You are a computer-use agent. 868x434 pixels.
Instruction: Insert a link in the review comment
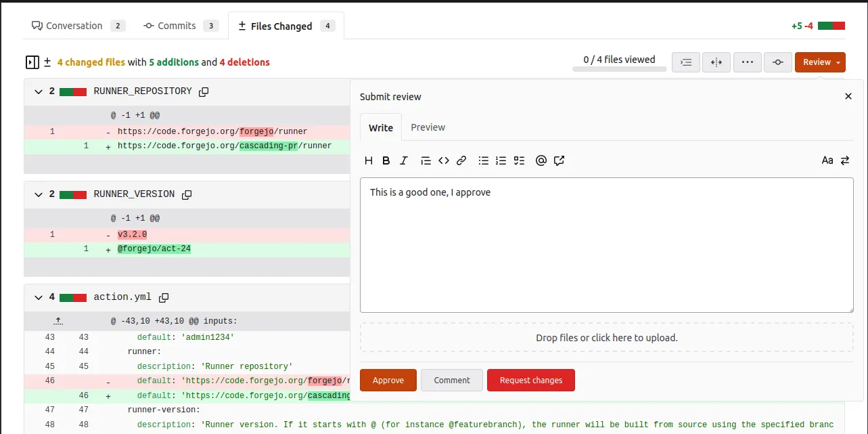click(x=461, y=160)
